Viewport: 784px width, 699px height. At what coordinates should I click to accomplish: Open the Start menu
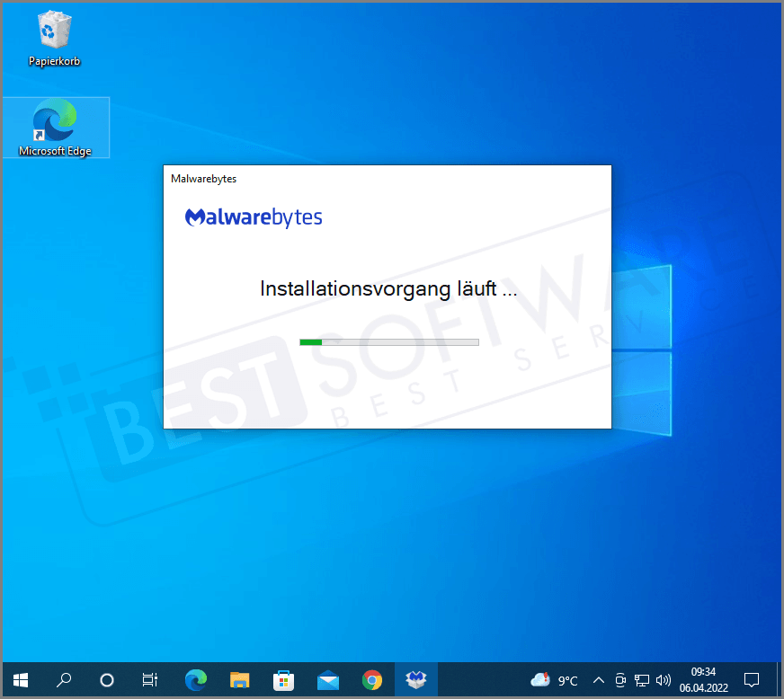tap(20, 680)
